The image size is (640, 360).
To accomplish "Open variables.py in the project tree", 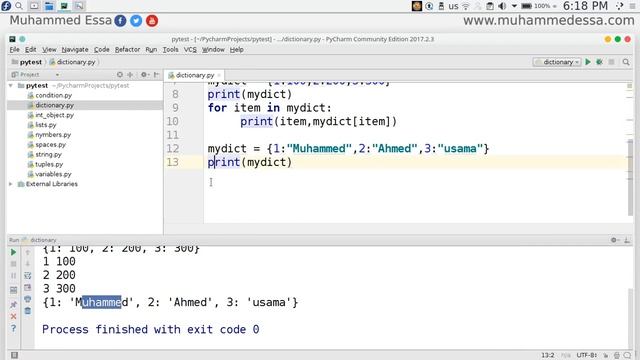I will point(53,174).
